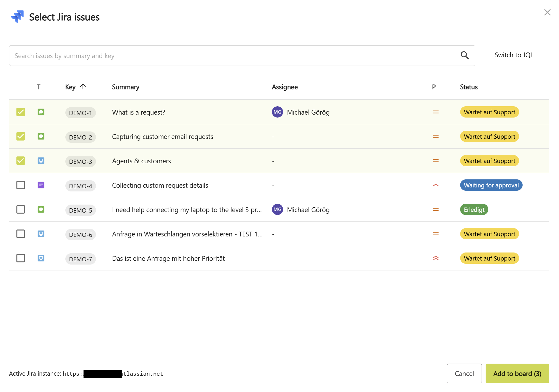Click the service request icon on DEMO-3
This screenshot has width=559, height=392.
pos(41,161)
